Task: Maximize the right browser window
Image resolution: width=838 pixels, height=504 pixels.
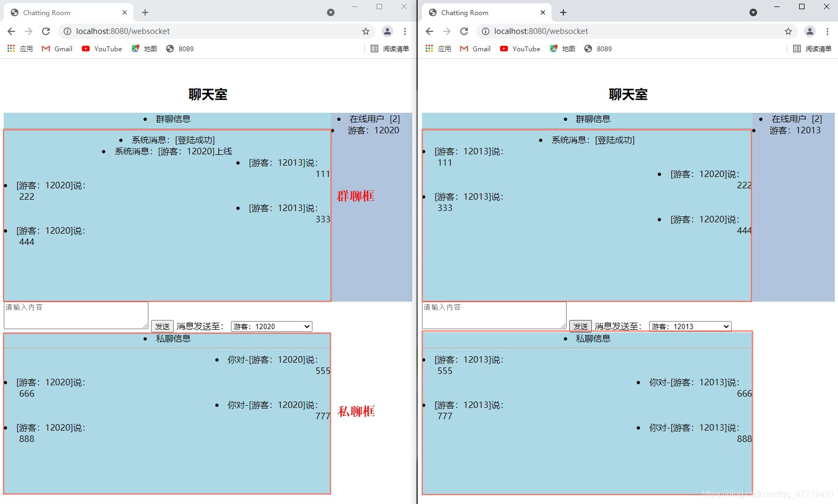Action: [802, 6]
